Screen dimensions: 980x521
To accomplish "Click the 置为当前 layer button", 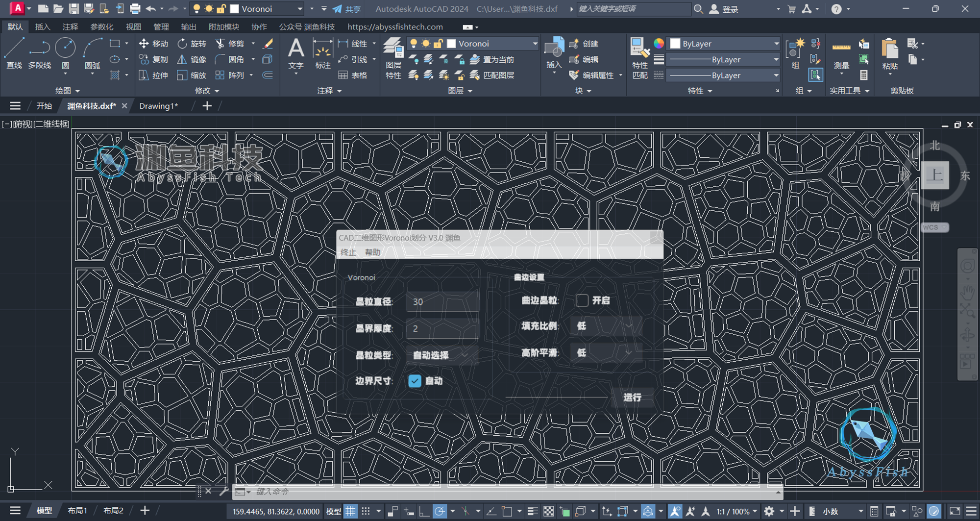I will point(492,59).
